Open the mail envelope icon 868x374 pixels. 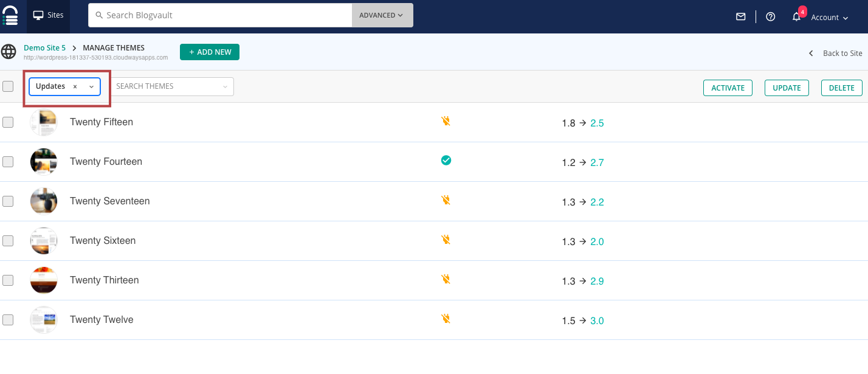point(740,17)
